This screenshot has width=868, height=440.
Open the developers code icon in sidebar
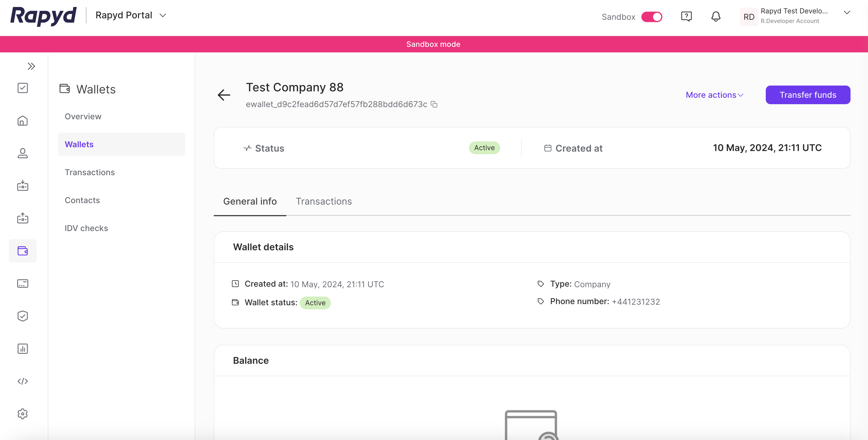[x=23, y=381]
